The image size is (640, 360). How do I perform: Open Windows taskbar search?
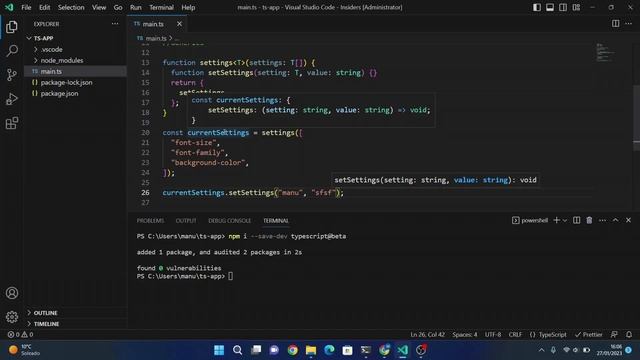pos(238,350)
